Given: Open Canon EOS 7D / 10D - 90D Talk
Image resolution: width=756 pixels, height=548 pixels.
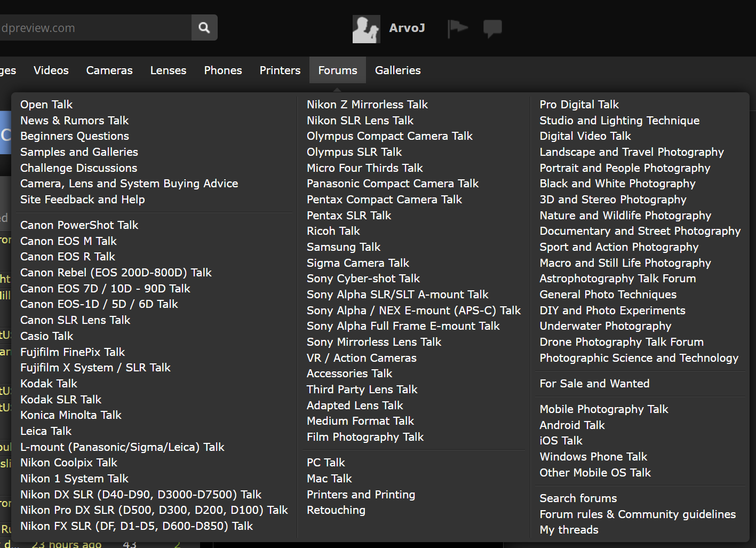Looking at the screenshot, I should (x=105, y=289).
